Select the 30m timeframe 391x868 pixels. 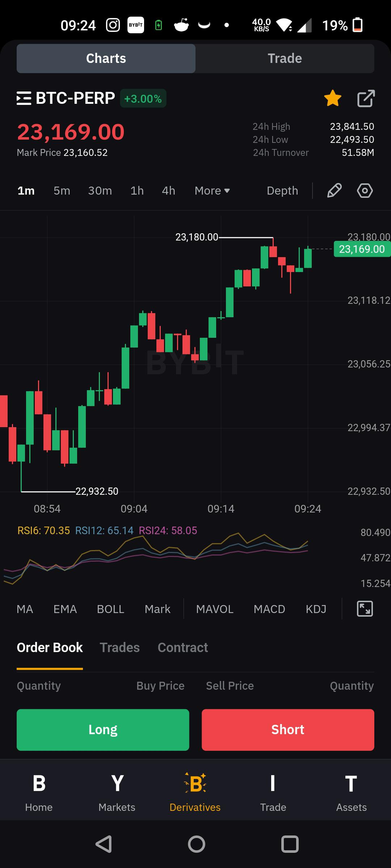[x=100, y=191]
